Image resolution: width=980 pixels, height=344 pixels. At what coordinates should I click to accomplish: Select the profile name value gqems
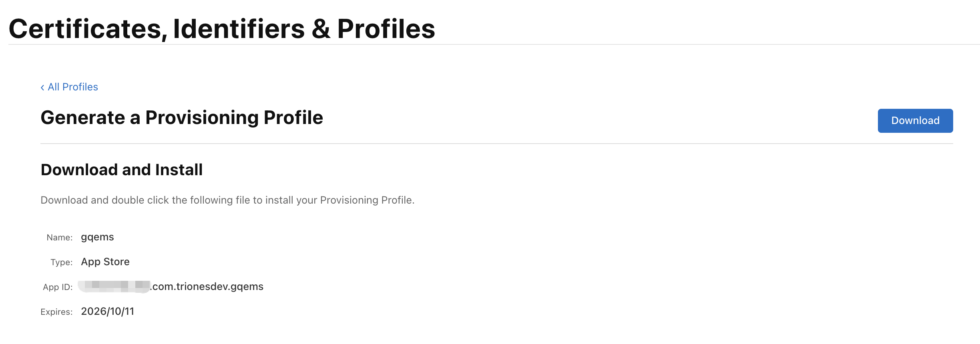tap(97, 237)
